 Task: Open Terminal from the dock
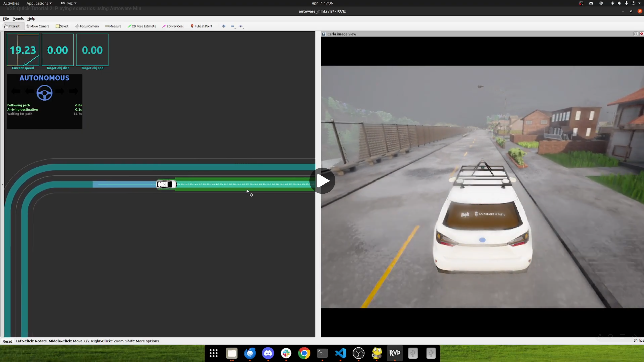click(322, 353)
